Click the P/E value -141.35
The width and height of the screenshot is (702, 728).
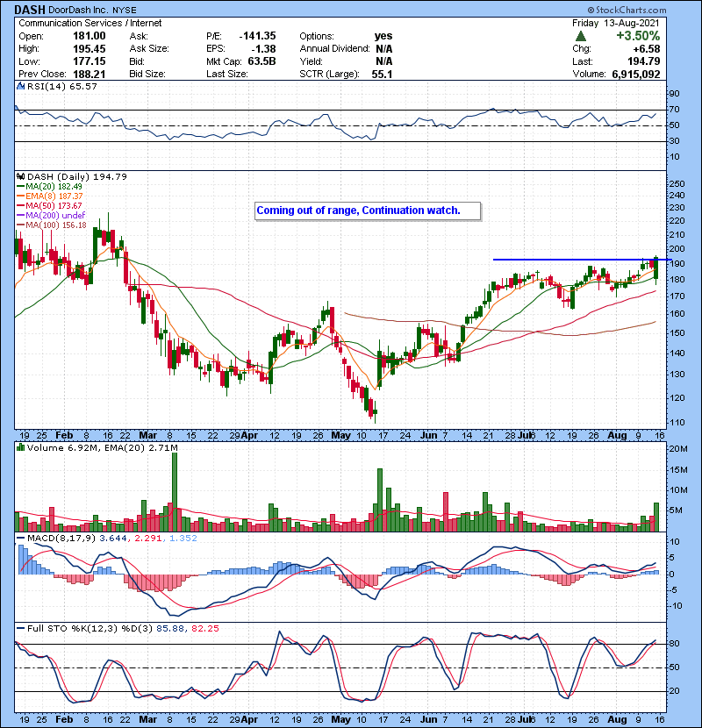pos(257,36)
